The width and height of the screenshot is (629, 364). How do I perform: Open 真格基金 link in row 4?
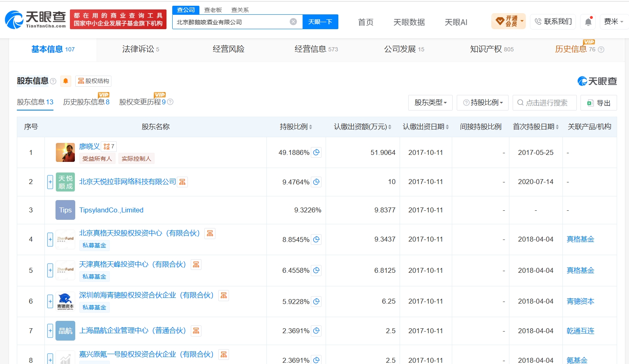coord(580,239)
